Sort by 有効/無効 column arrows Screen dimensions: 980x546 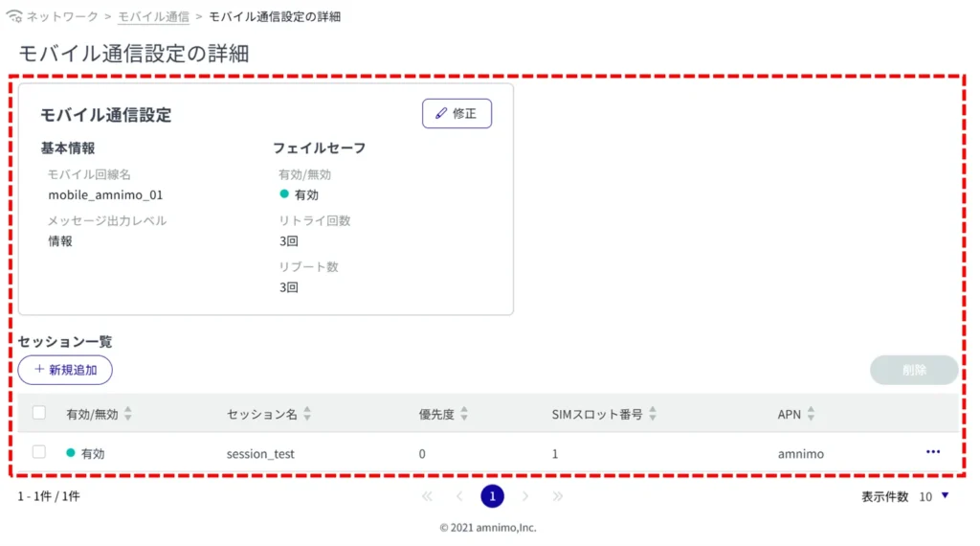point(128,414)
